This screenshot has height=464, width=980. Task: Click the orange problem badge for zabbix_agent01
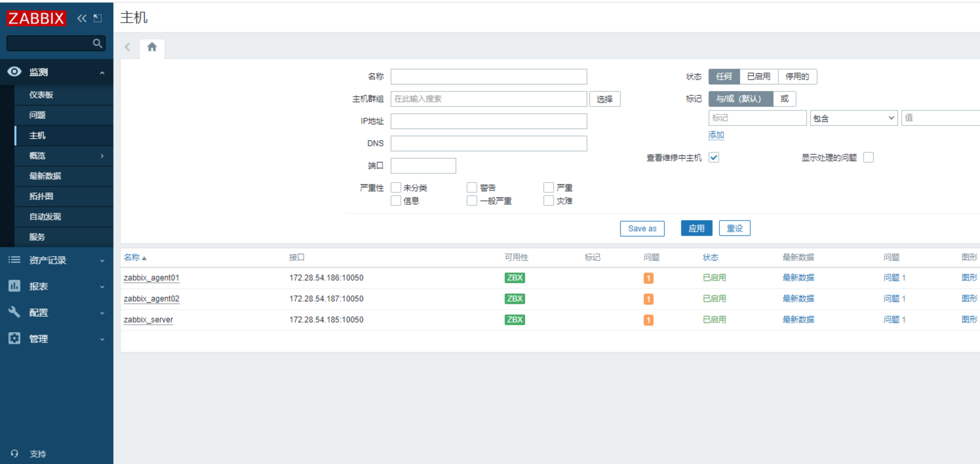point(648,278)
